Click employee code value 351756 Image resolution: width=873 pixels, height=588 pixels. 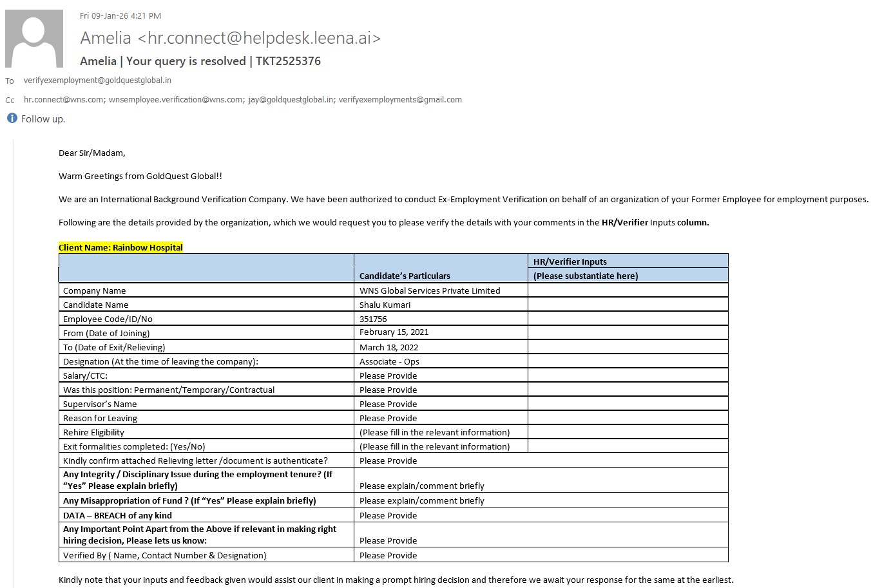373,319
